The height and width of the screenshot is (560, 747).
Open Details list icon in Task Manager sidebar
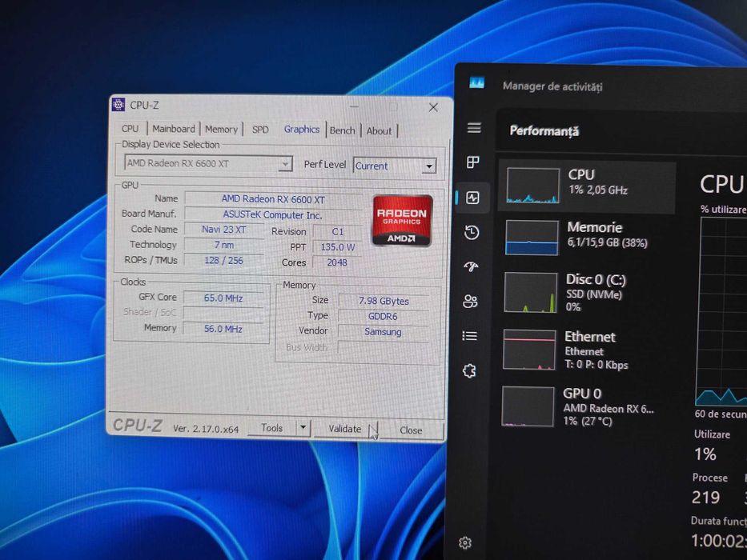coord(470,336)
